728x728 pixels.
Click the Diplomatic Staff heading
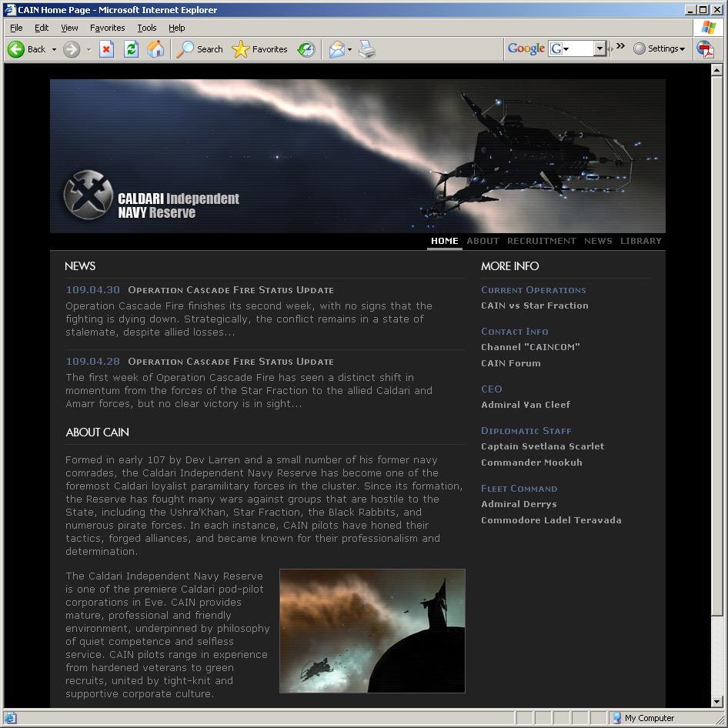click(x=526, y=431)
